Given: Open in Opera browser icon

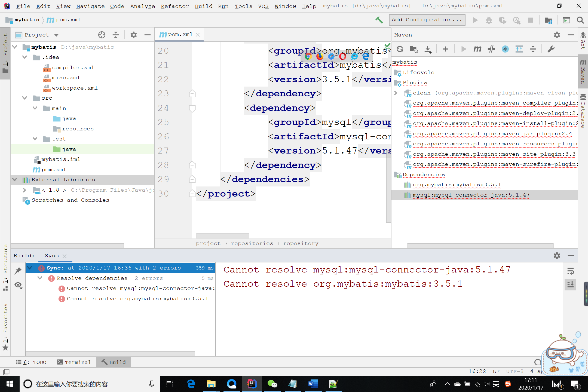Looking at the screenshot, I should [343, 56].
